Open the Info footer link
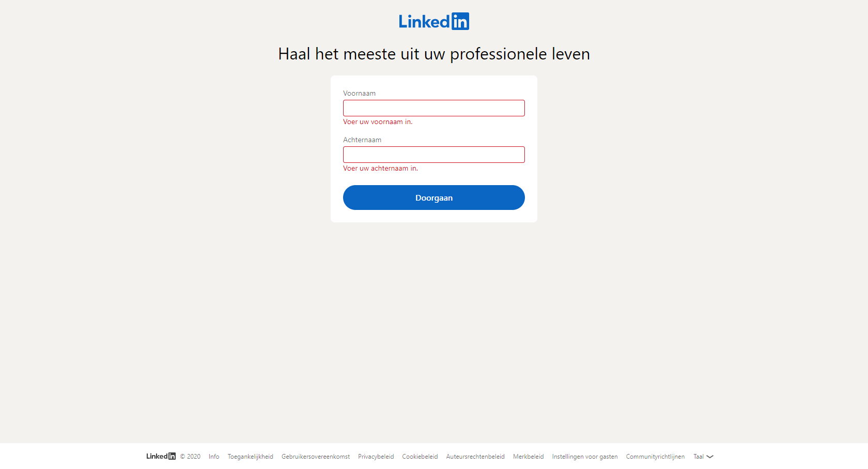868x469 pixels. (x=214, y=457)
